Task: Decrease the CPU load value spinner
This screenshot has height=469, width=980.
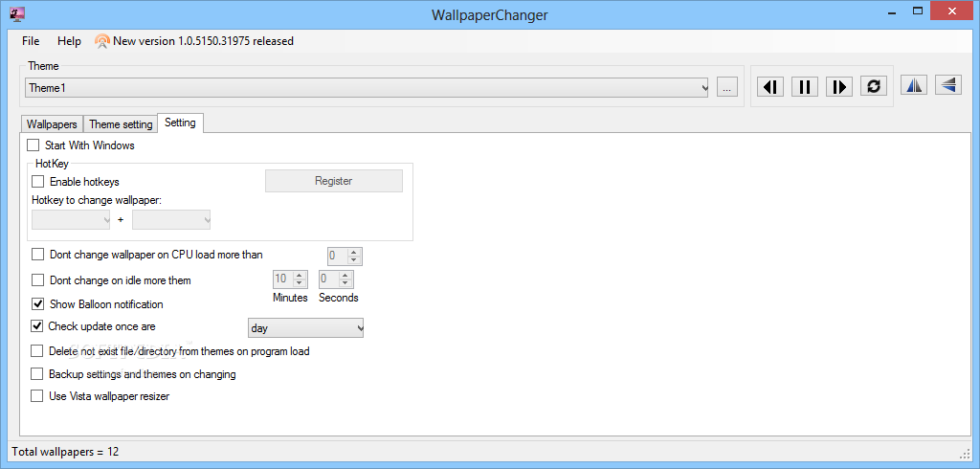Action: point(354,260)
